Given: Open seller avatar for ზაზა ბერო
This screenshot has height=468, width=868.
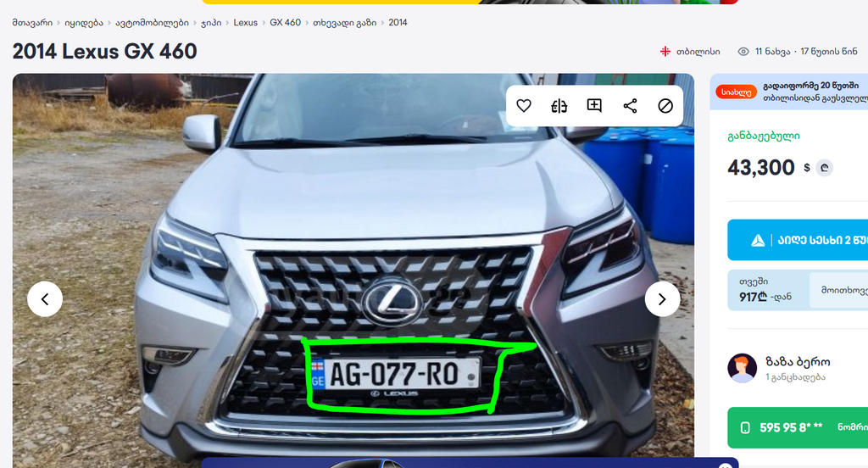Looking at the screenshot, I should 742,368.
